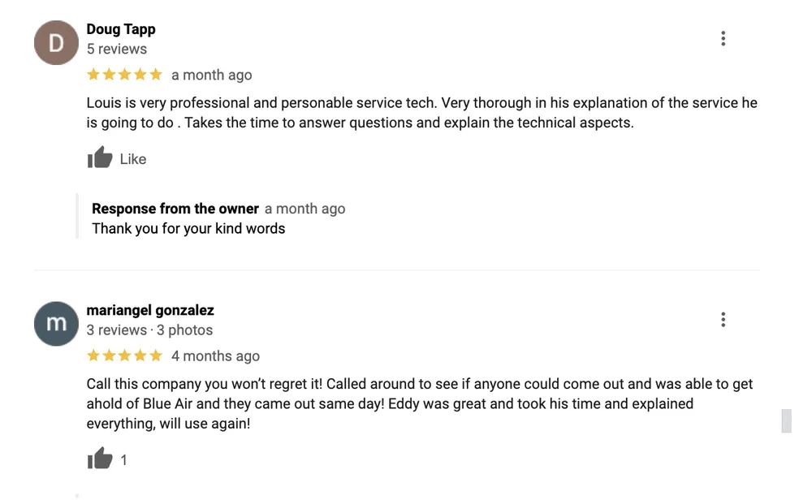
Task: Click the 'a month ago' review timestamp
Action: pos(212,75)
